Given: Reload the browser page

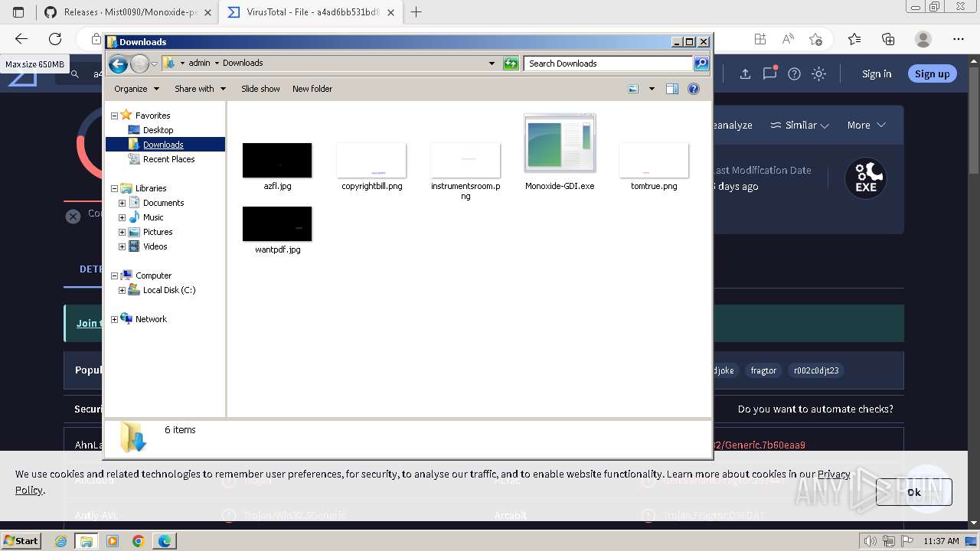Looking at the screenshot, I should click(x=55, y=39).
